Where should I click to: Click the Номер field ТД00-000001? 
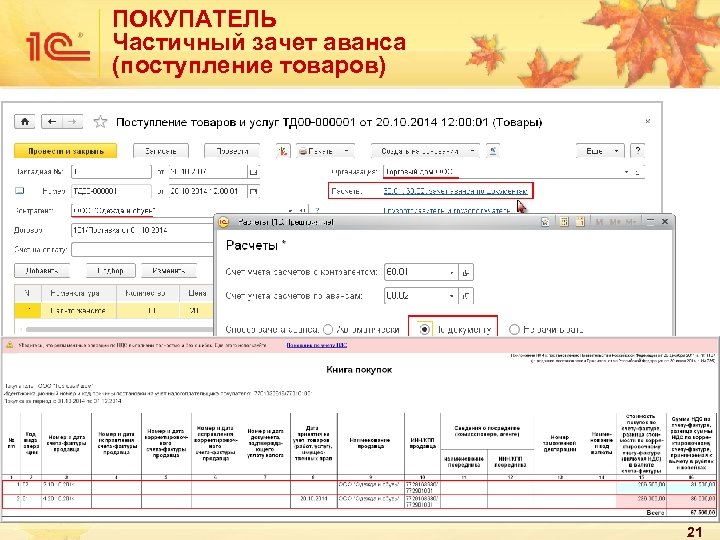[x=111, y=191]
